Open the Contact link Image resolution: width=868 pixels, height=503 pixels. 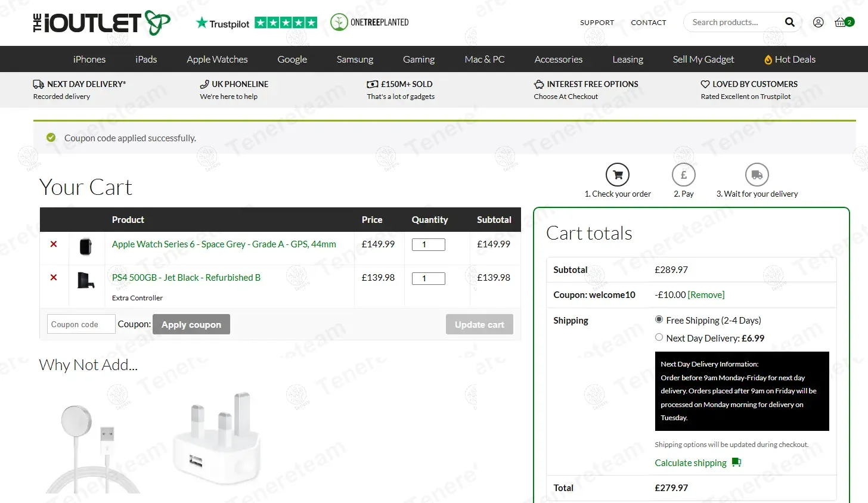[x=649, y=23]
